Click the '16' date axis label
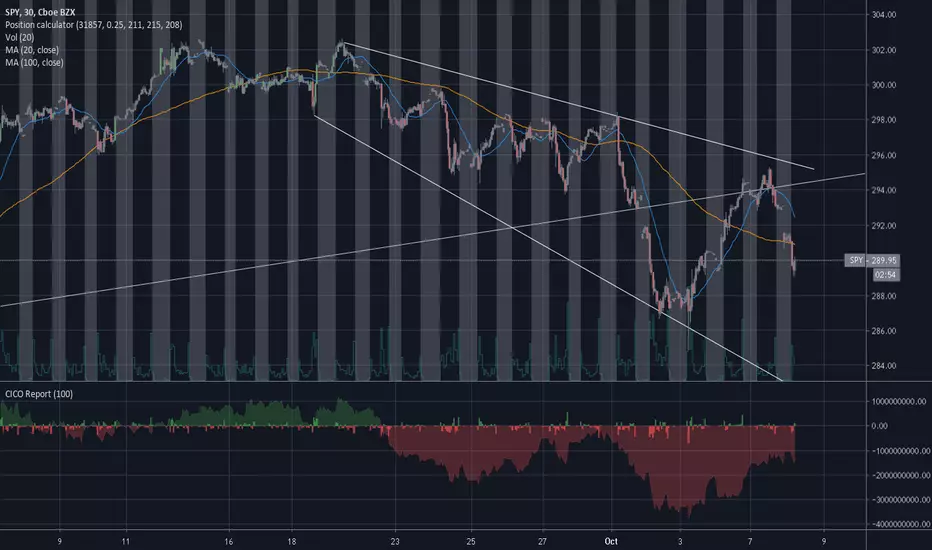932x550 pixels. [x=229, y=541]
